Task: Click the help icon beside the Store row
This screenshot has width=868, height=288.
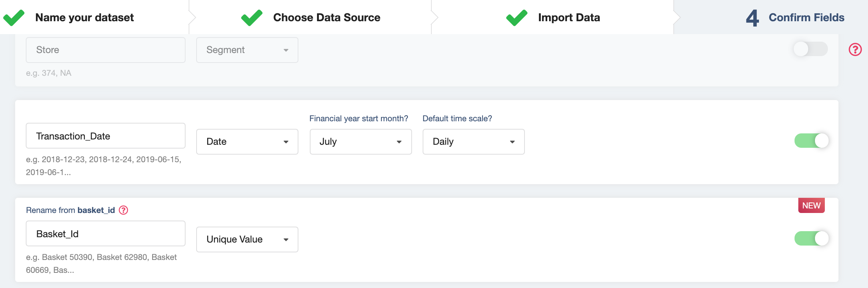Action: [855, 50]
